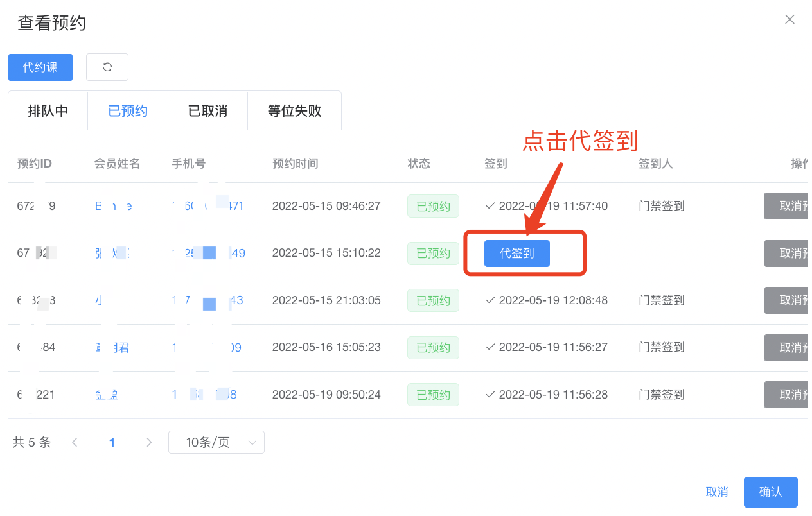The image size is (812, 516).
Task: Cancel reservation booked 2022-05-16 15:05:23
Action: click(786, 347)
